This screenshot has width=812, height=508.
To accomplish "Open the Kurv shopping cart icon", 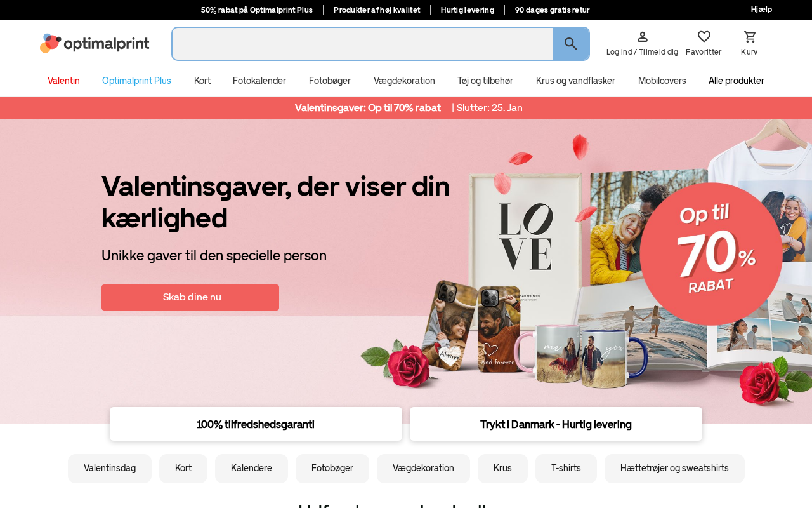I will [x=750, y=37].
